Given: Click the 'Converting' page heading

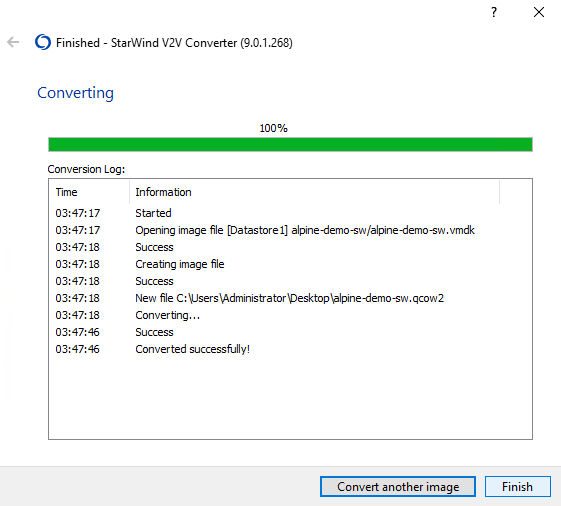Looking at the screenshot, I should click(x=75, y=93).
